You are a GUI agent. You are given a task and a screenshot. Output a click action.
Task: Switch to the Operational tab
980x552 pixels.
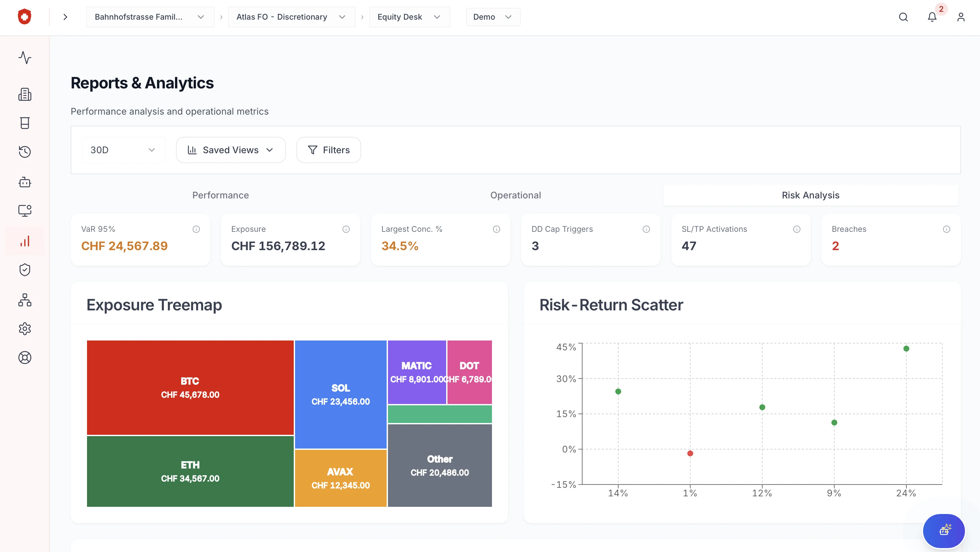point(515,195)
